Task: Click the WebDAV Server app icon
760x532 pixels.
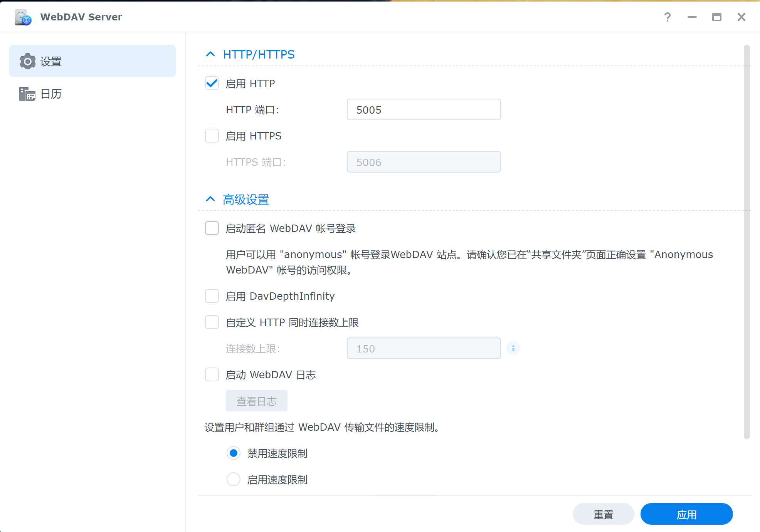Action: click(23, 17)
